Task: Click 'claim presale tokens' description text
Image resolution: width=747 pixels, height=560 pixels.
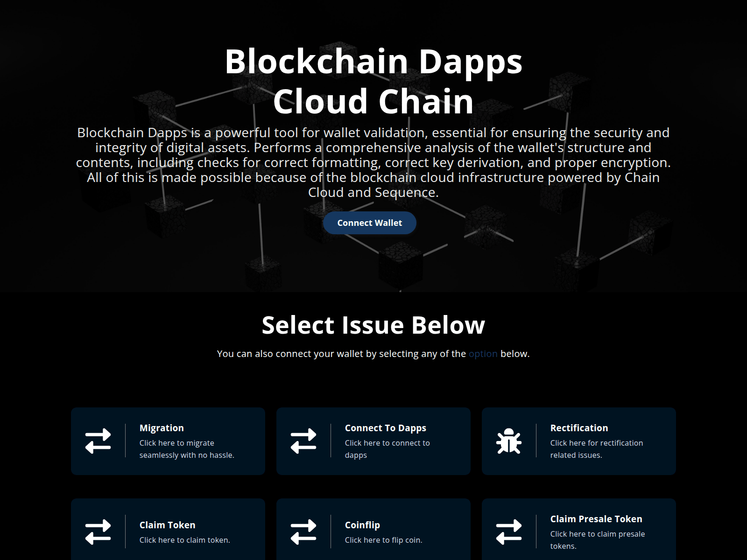Action: [x=597, y=540]
